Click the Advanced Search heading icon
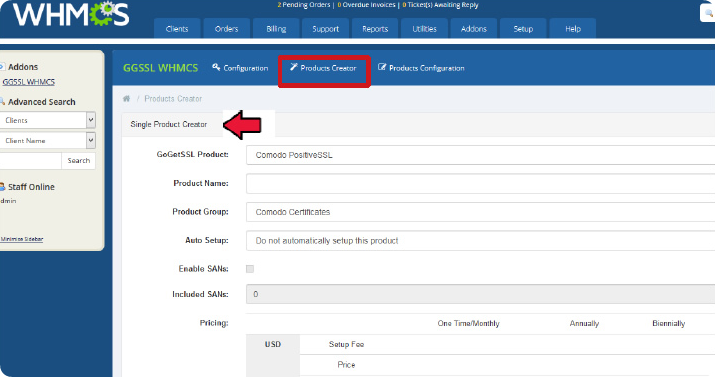 coord(2,102)
